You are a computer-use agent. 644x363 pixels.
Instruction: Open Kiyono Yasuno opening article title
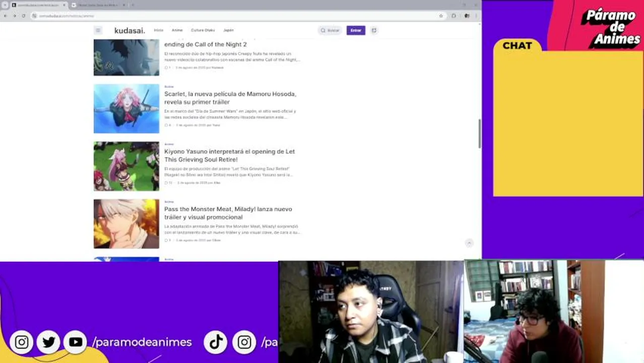[x=229, y=155]
